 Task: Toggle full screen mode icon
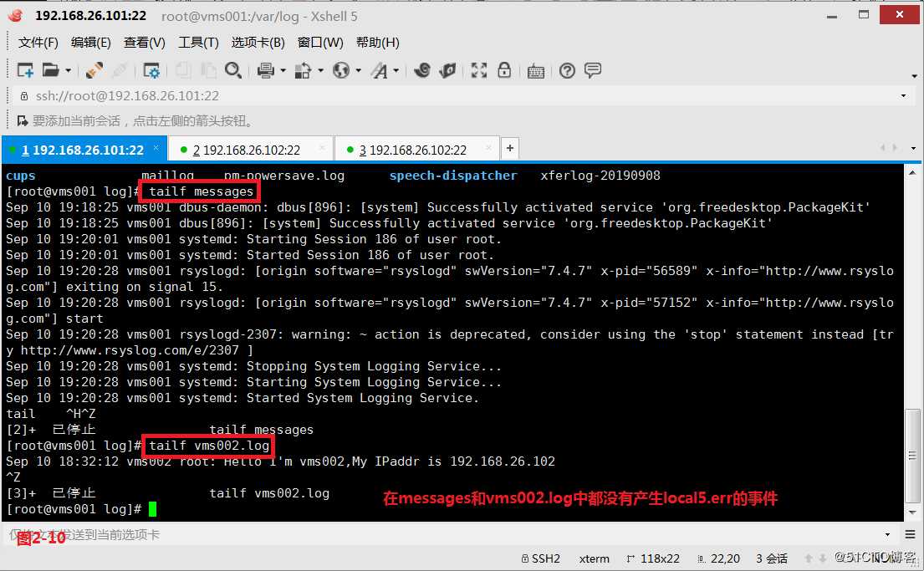click(479, 71)
